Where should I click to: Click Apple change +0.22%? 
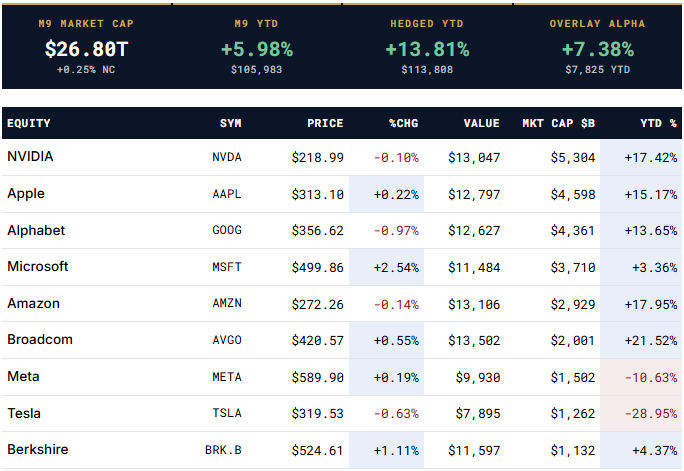(396, 195)
